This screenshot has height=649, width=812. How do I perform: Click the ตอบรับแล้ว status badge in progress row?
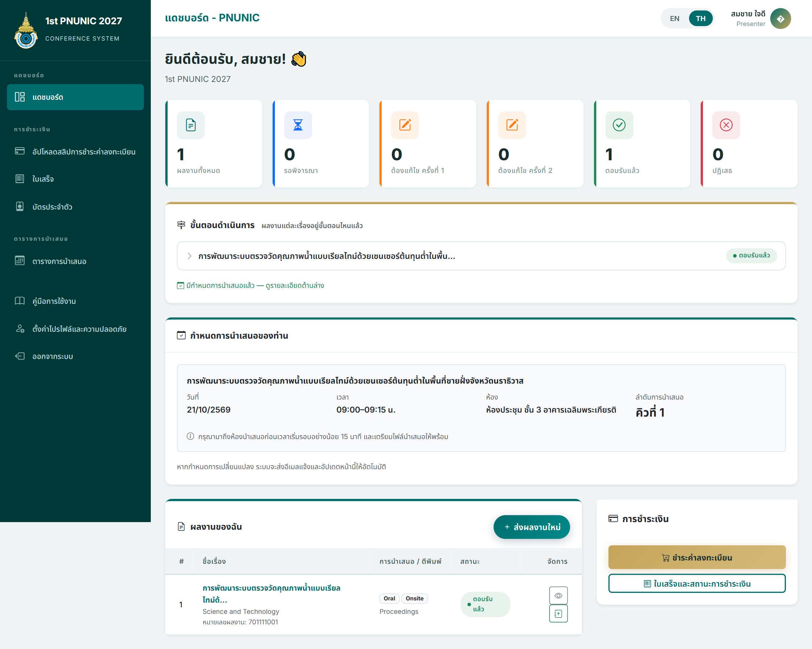pyautogui.click(x=751, y=255)
